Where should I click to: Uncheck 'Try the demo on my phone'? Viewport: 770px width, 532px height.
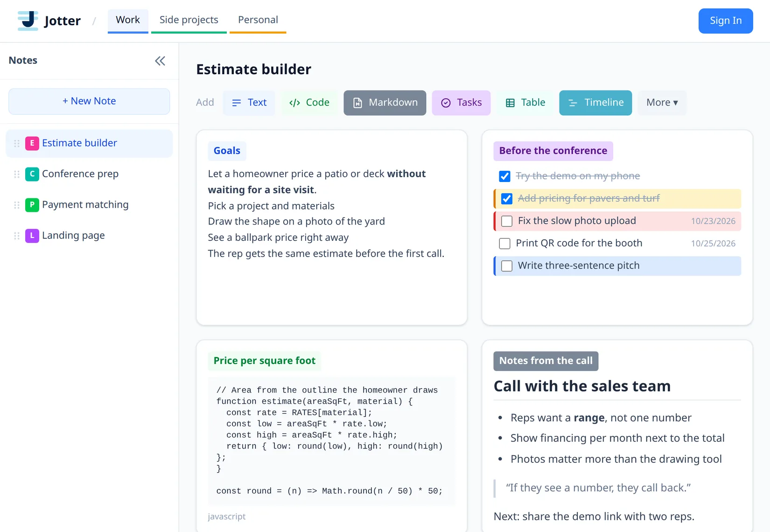point(504,176)
